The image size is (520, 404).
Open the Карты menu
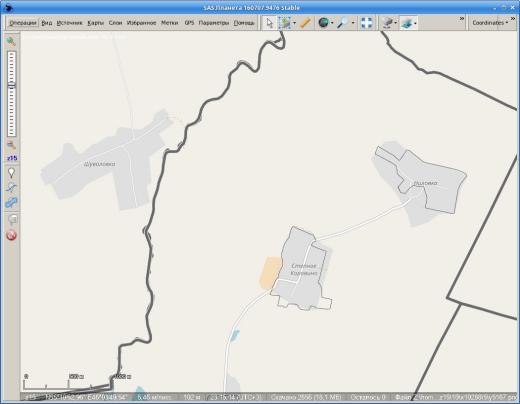(96, 23)
